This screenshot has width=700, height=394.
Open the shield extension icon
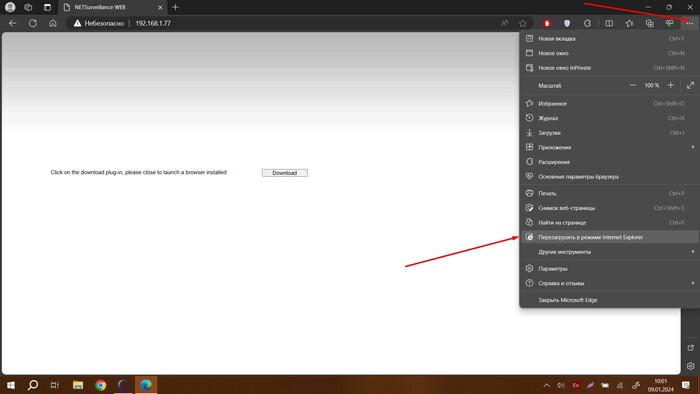click(567, 23)
